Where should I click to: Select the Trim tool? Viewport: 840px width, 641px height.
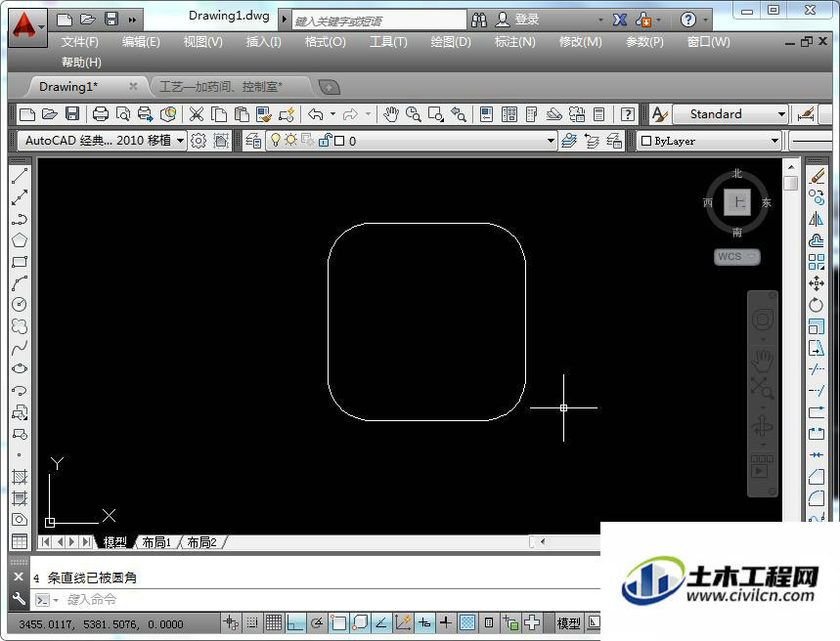click(817, 369)
